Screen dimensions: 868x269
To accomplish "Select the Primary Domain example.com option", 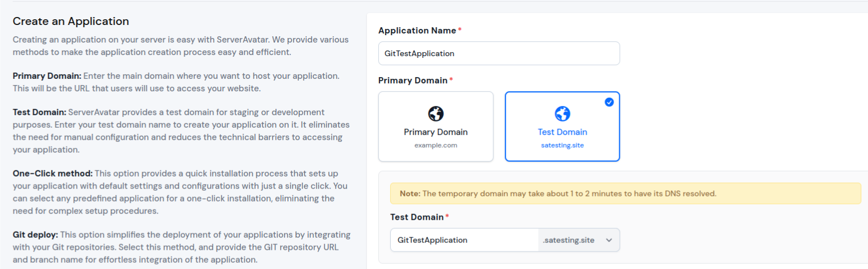I will [436, 127].
